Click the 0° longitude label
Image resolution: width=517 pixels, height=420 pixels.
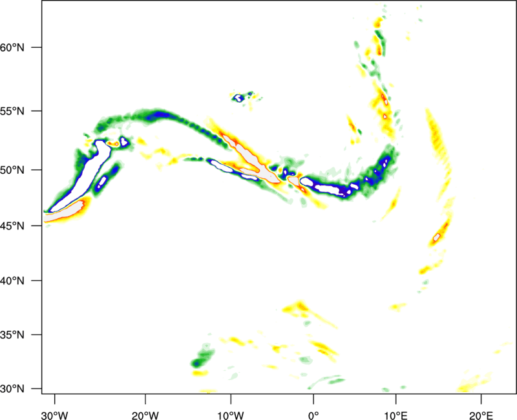pos(313,415)
